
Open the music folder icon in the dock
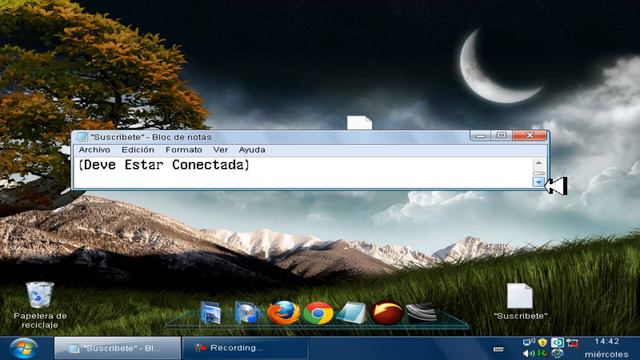coord(247,313)
